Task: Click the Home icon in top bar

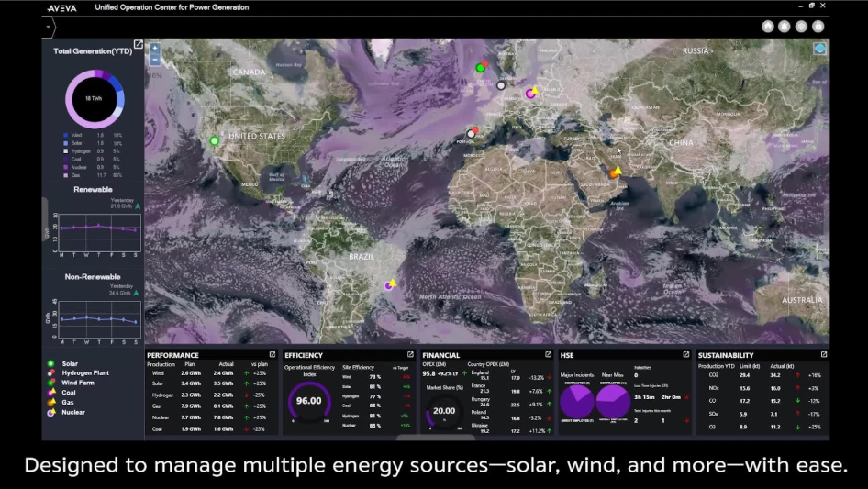Action: [x=767, y=27]
